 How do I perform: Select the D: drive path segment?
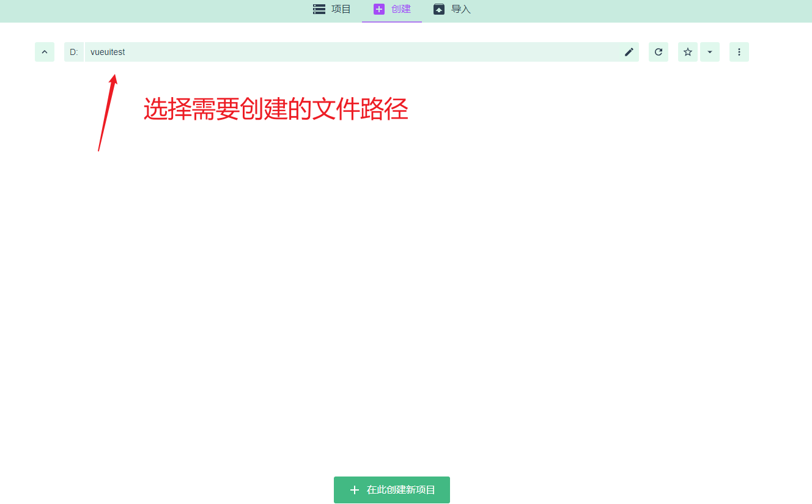[74, 52]
